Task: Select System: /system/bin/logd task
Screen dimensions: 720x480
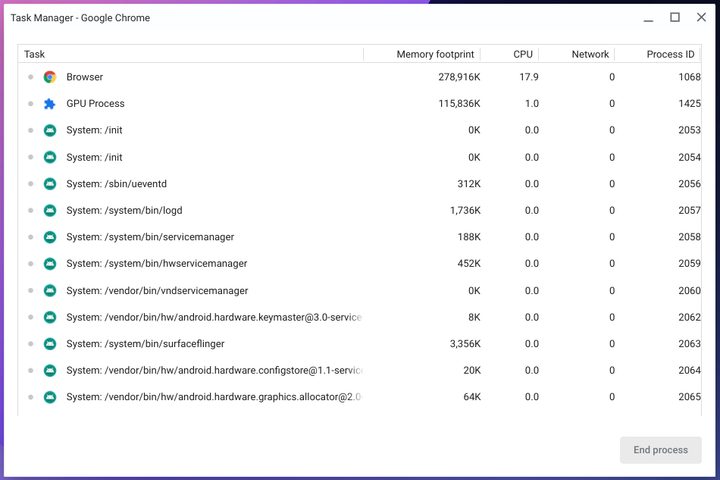Action: click(124, 210)
